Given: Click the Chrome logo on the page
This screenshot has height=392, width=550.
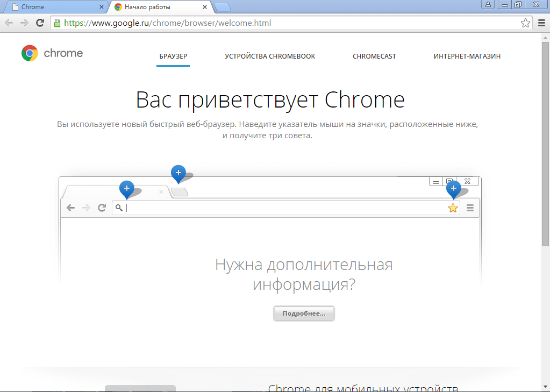Looking at the screenshot, I should pyautogui.click(x=52, y=53).
